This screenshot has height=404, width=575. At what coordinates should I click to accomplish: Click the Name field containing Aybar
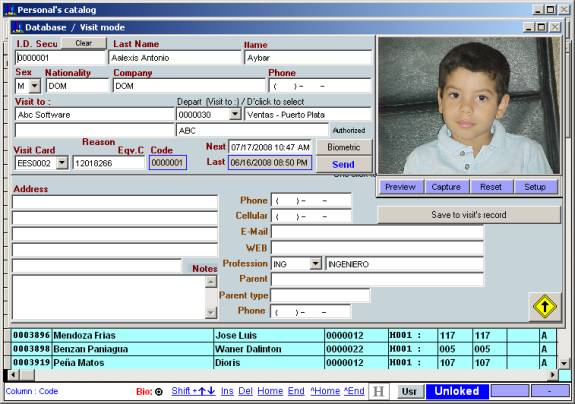click(308, 58)
